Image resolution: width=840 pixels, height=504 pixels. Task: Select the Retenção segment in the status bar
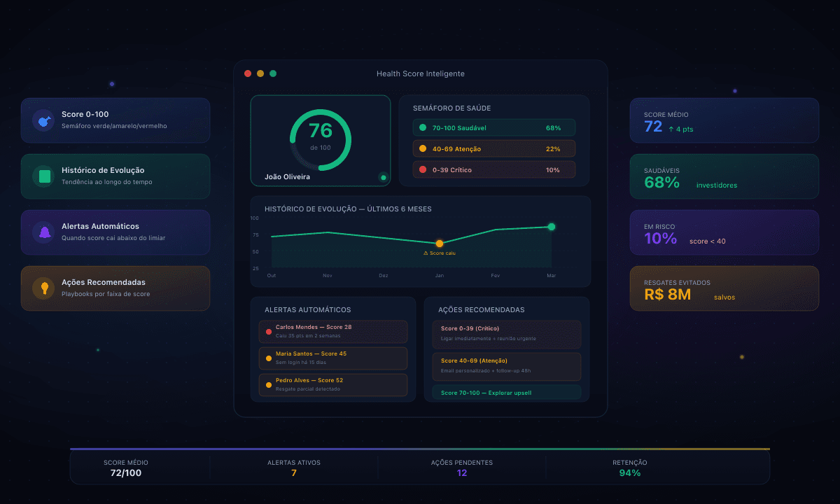pos(630,467)
